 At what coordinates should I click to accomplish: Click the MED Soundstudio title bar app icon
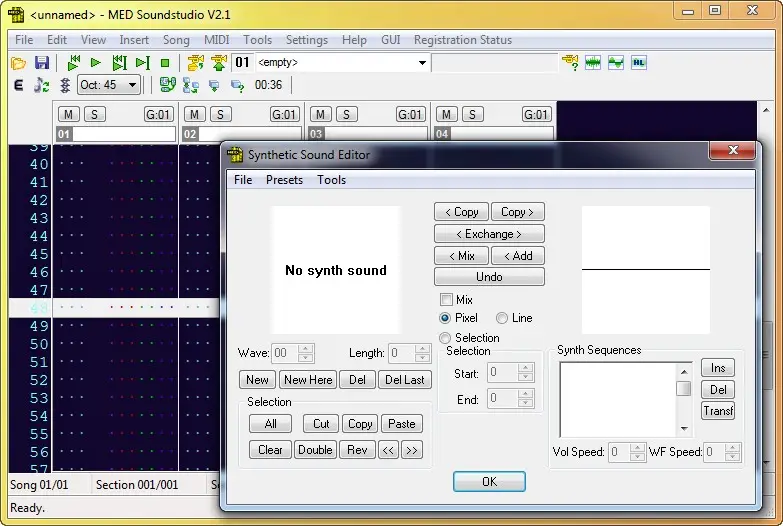pyautogui.click(x=16, y=14)
